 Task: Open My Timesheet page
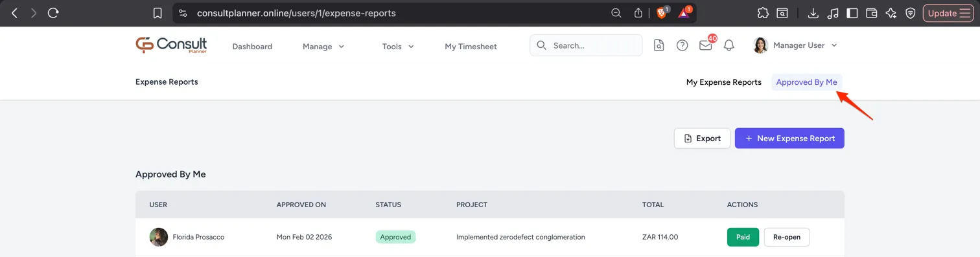(471, 47)
